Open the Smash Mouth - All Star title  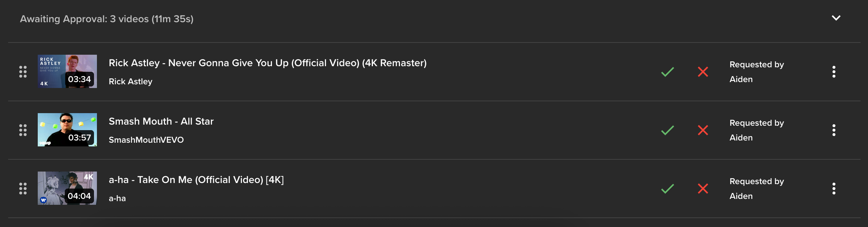tap(161, 122)
